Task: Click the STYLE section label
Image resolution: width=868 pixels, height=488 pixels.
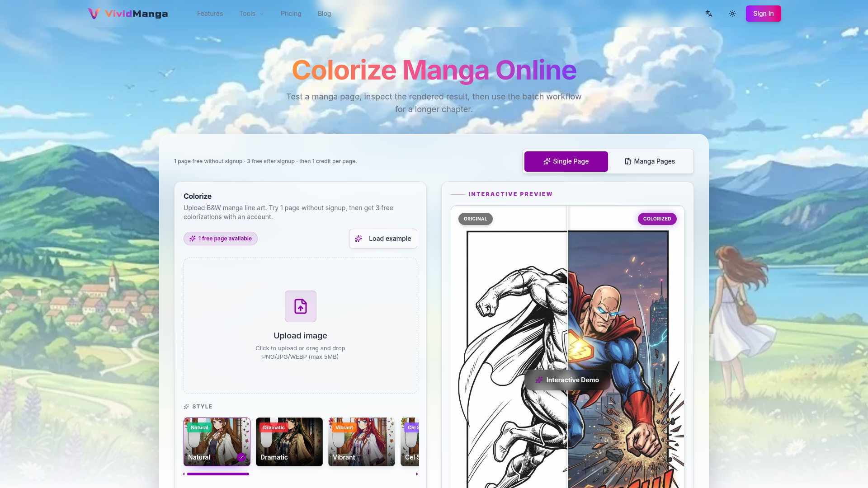Action: [202, 407]
